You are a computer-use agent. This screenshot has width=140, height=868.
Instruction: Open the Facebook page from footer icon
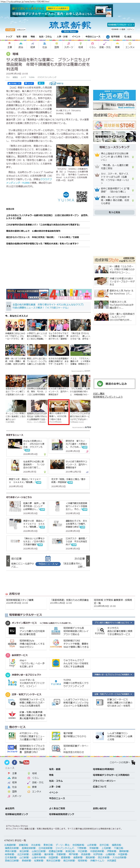(15, 763)
